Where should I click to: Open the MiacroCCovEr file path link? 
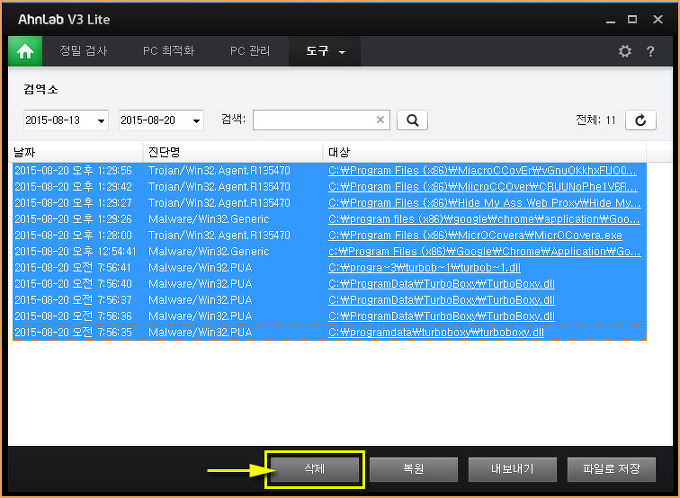tap(482, 170)
